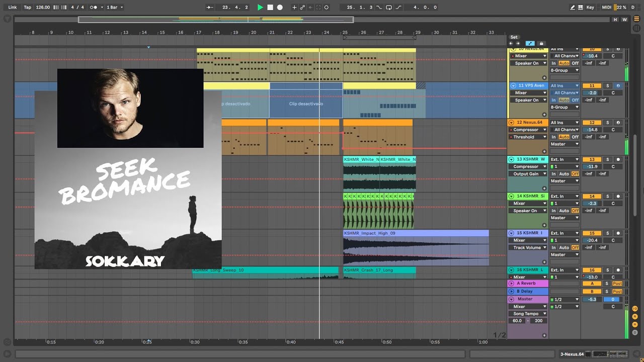
Task: Add automation lane on track 15 KSHMR
Action: (x=544, y=262)
